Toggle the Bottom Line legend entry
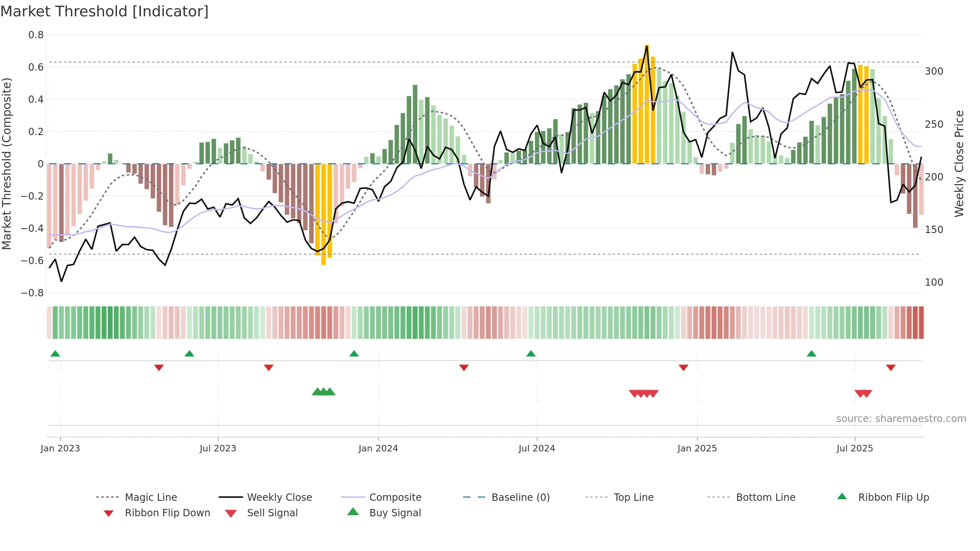This screenshot has height=551, width=980. click(751, 498)
